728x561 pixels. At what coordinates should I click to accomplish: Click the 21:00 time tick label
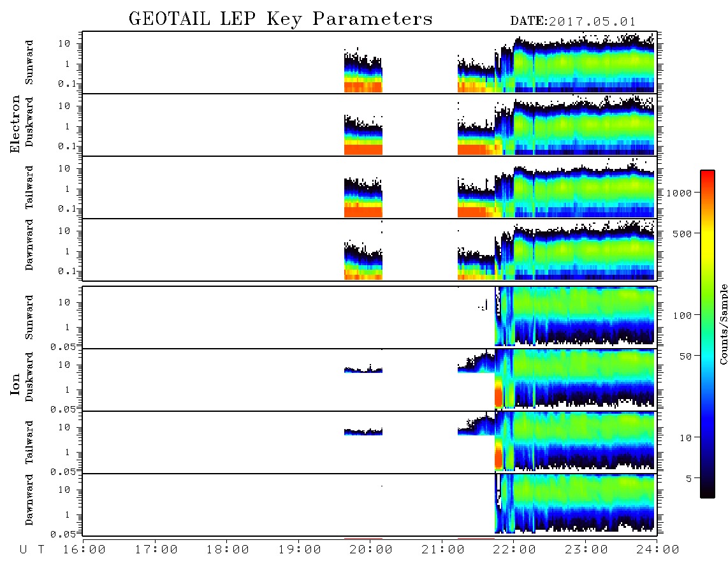click(x=443, y=550)
